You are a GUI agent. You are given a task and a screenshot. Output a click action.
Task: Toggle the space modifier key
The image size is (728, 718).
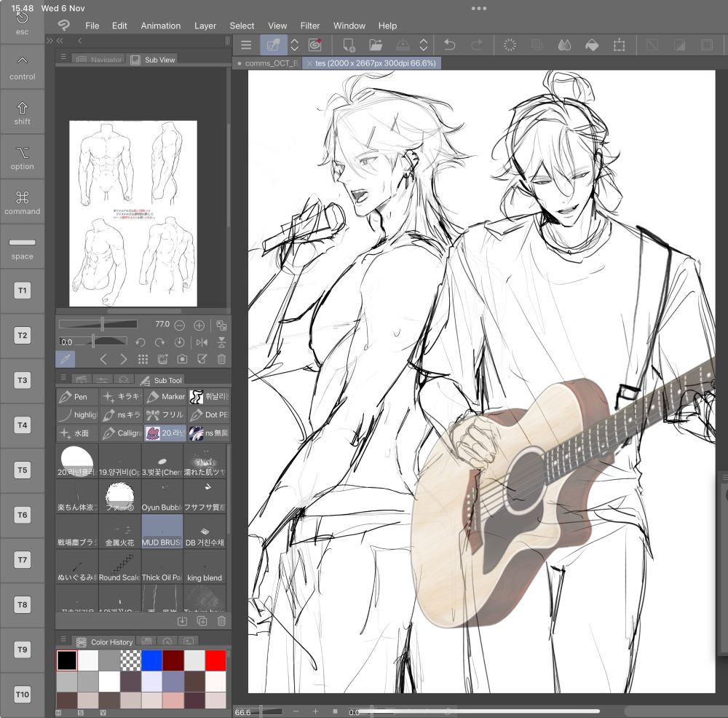coord(23,247)
